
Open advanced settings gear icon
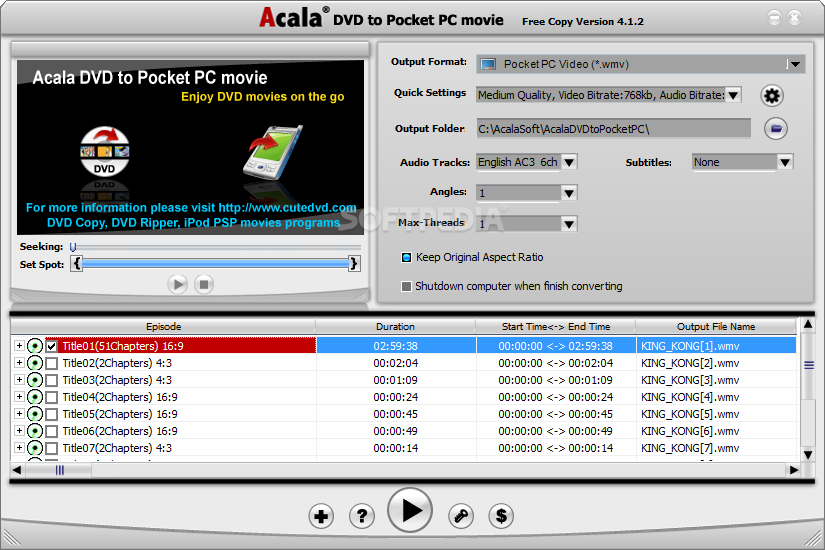point(772,96)
